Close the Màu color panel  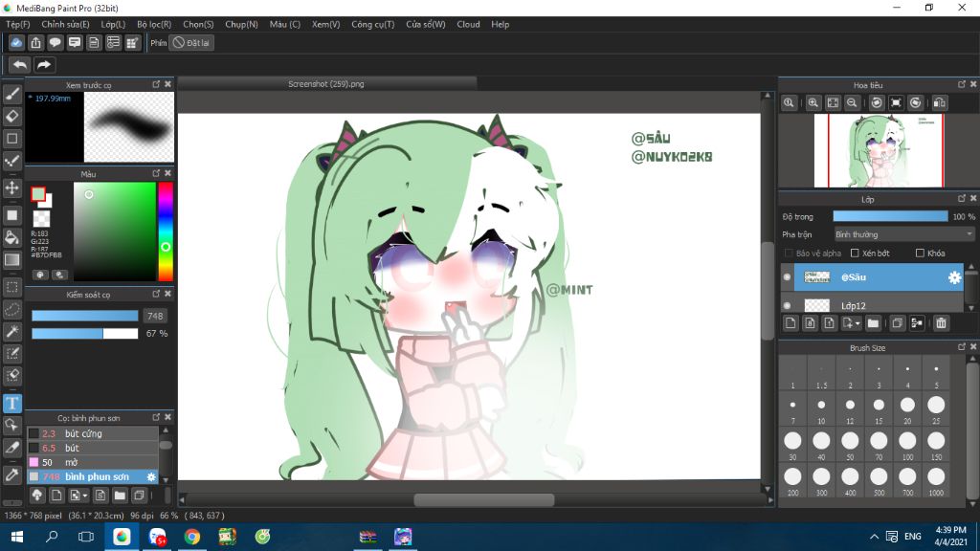click(167, 173)
